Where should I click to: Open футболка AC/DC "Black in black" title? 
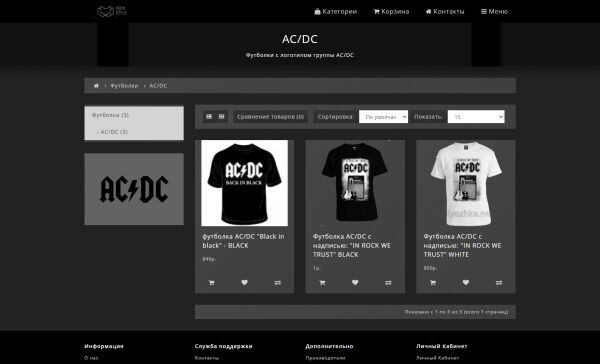(243, 241)
